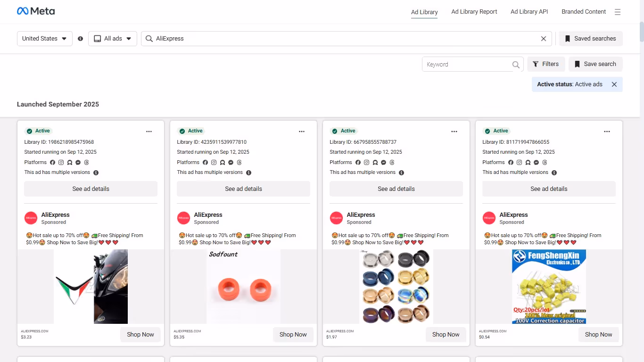The height and width of the screenshot is (362, 644).
Task: Open three-dot menu on ad 811719947866055
Action: [607, 132]
